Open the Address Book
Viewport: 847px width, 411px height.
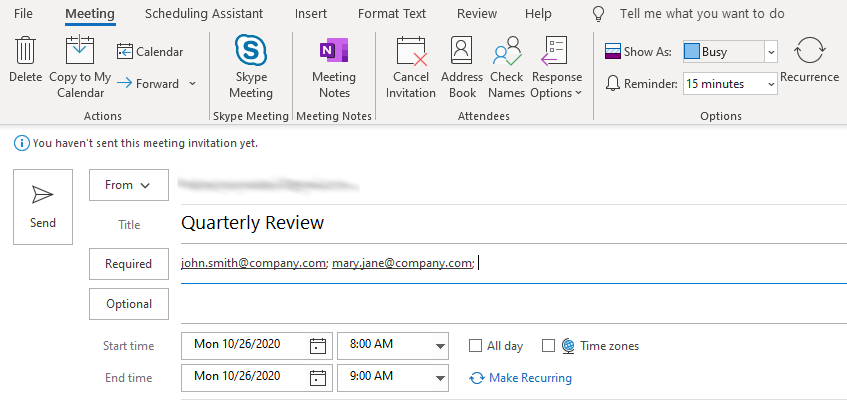pyautogui.click(x=462, y=51)
